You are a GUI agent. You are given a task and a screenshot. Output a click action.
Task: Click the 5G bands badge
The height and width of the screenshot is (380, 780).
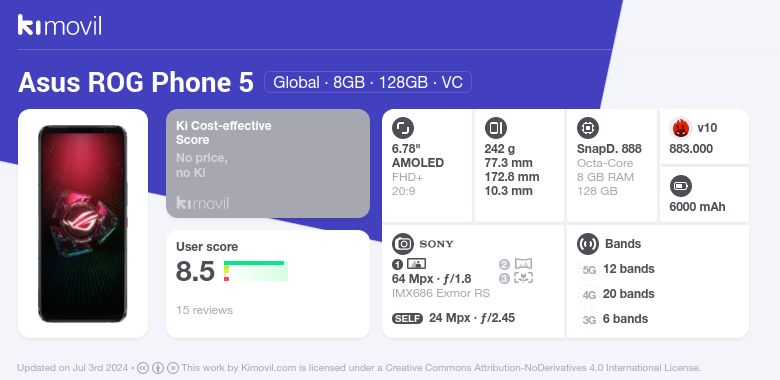pyautogui.click(x=589, y=270)
